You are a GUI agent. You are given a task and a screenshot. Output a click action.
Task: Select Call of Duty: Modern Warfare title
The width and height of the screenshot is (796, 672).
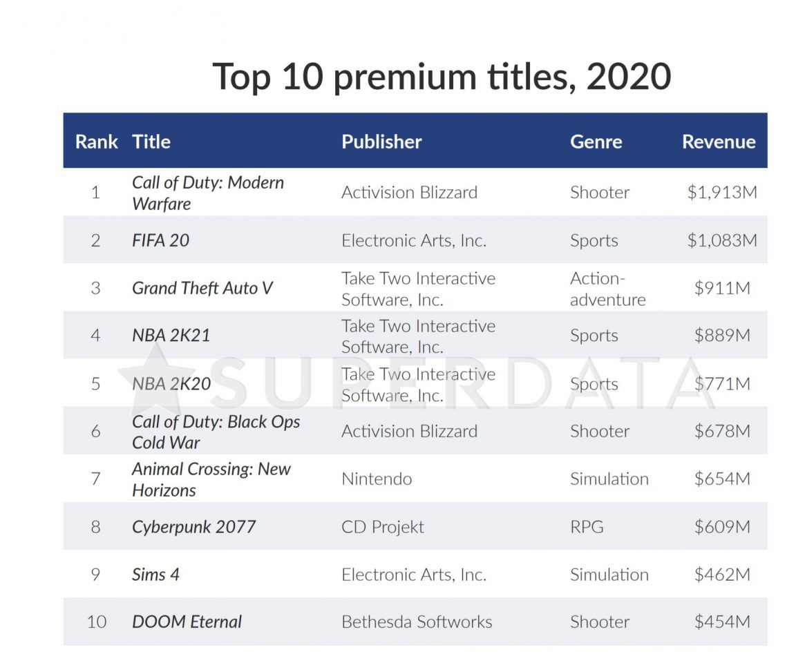coord(207,193)
